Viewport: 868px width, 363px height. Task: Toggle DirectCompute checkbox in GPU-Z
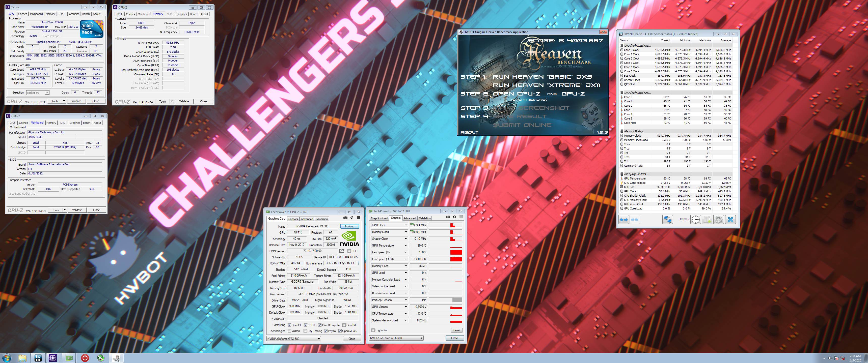pyautogui.click(x=320, y=325)
